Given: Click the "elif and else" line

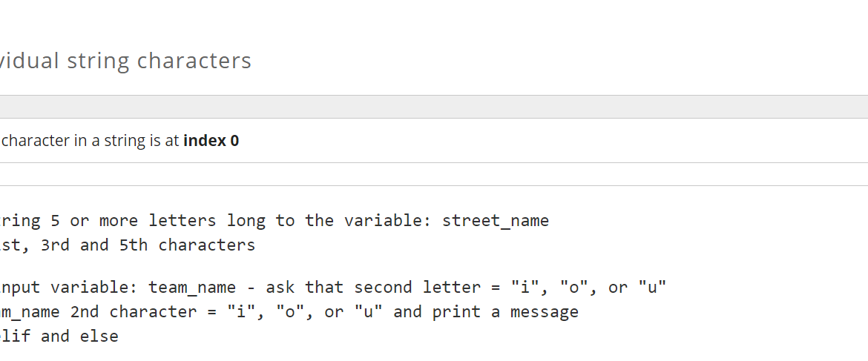Looking at the screenshot, I should (59, 336).
